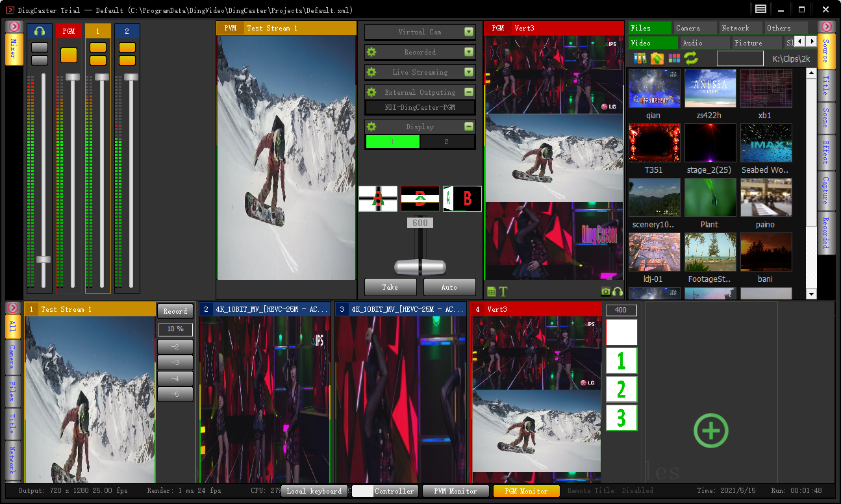Viewport: 841px width, 504px height.
Task: Click Record on input 1
Action: tap(175, 311)
